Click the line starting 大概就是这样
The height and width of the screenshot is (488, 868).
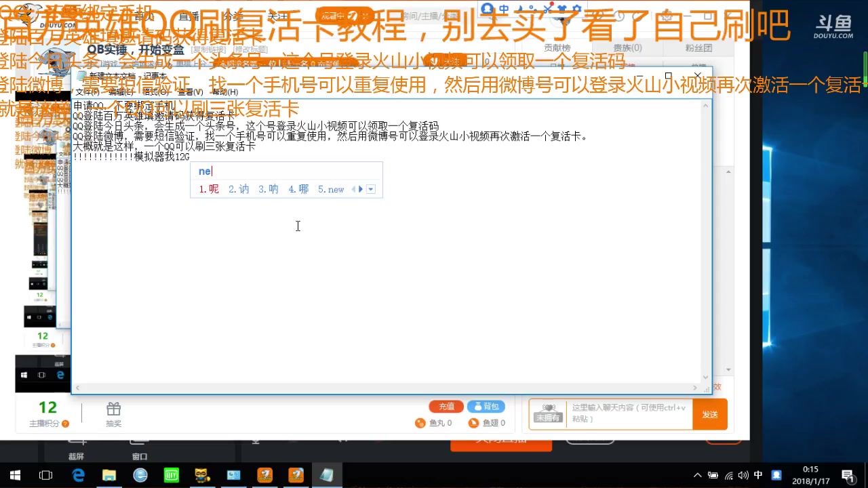coord(164,146)
